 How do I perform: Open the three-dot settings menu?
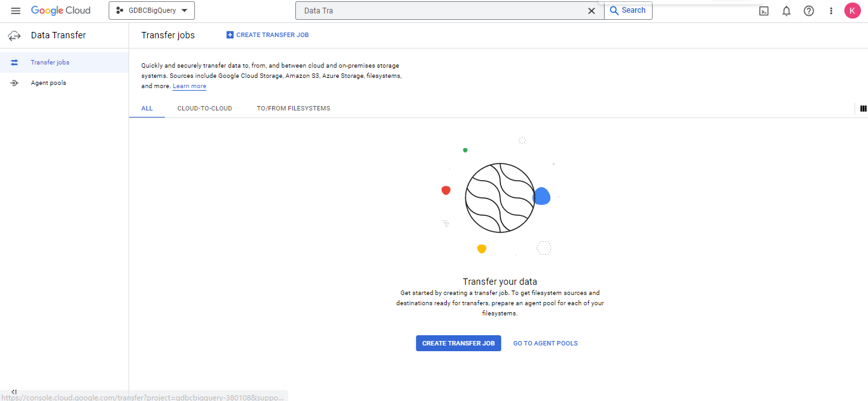[831, 11]
